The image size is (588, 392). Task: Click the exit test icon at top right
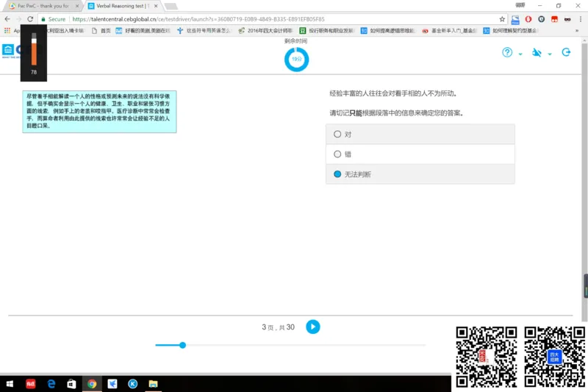tap(566, 52)
